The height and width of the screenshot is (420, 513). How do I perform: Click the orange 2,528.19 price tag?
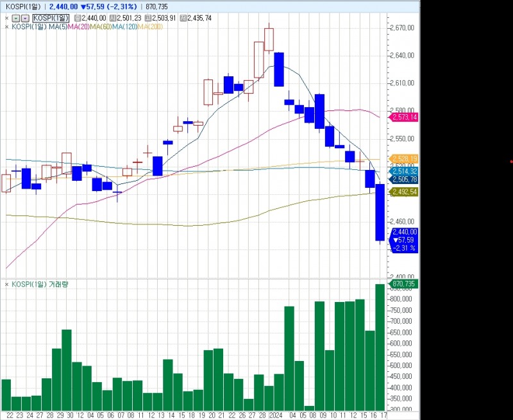[403, 159]
